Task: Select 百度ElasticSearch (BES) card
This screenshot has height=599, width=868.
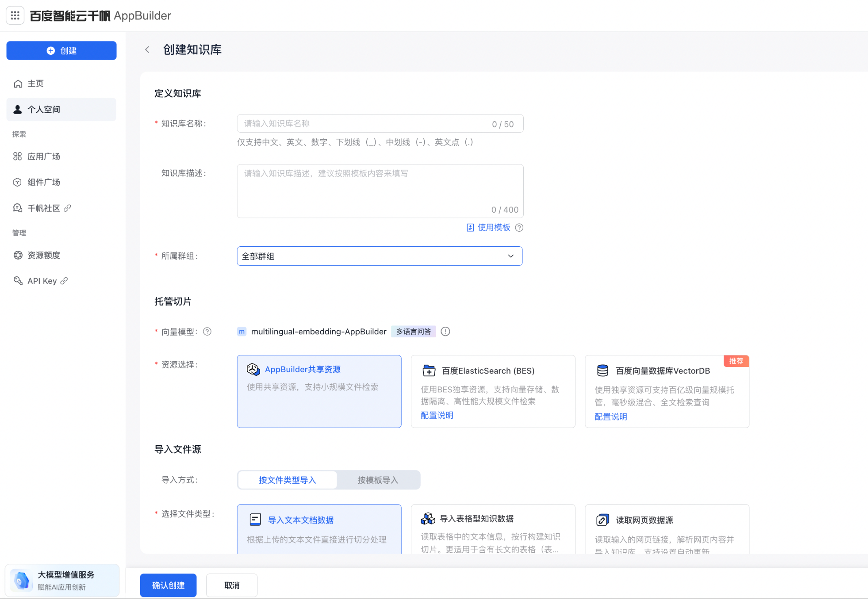Action: (493, 392)
